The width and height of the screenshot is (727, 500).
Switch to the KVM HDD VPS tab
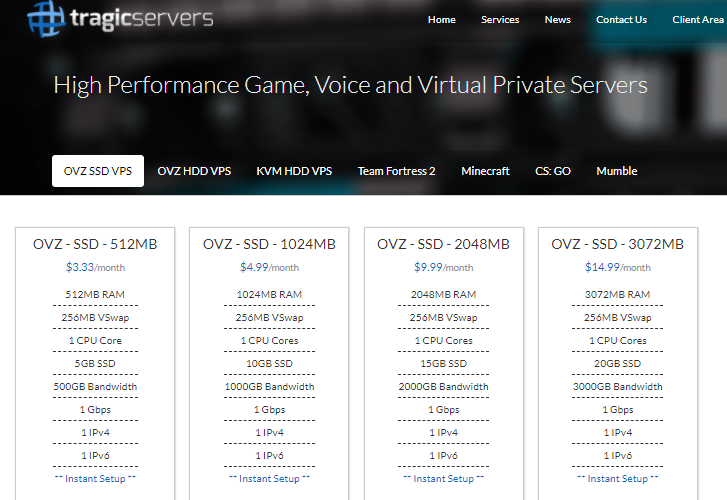(294, 171)
